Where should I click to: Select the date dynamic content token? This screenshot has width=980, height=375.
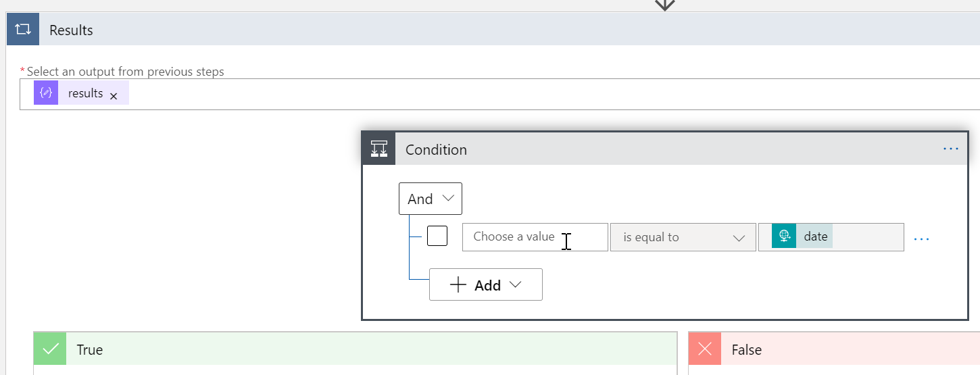(x=815, y=236)
